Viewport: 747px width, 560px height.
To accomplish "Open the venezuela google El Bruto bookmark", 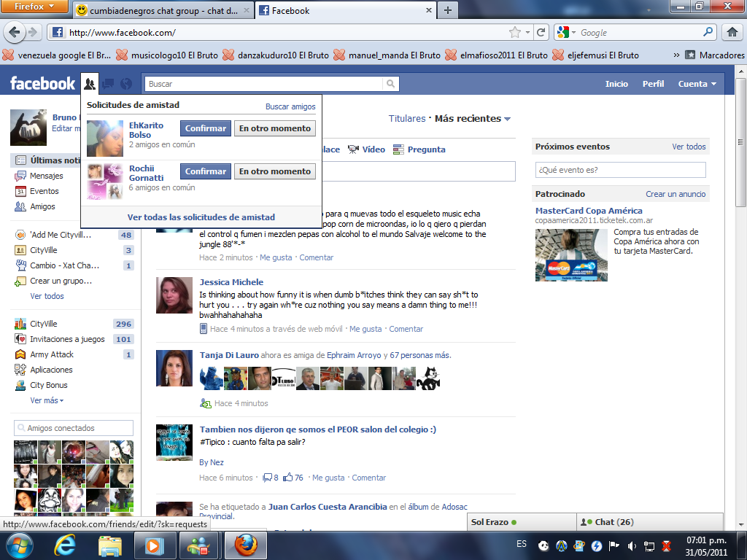I will tap(57, 55).
